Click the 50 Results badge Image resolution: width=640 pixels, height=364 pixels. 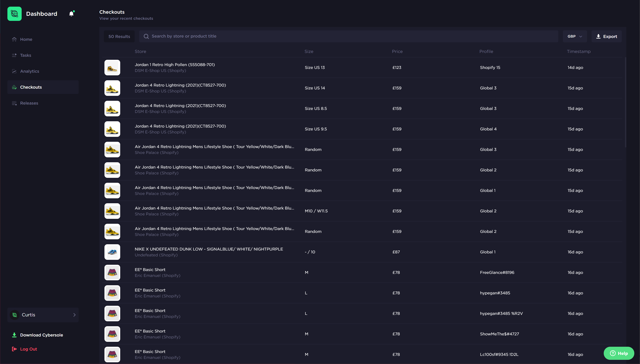119,36
